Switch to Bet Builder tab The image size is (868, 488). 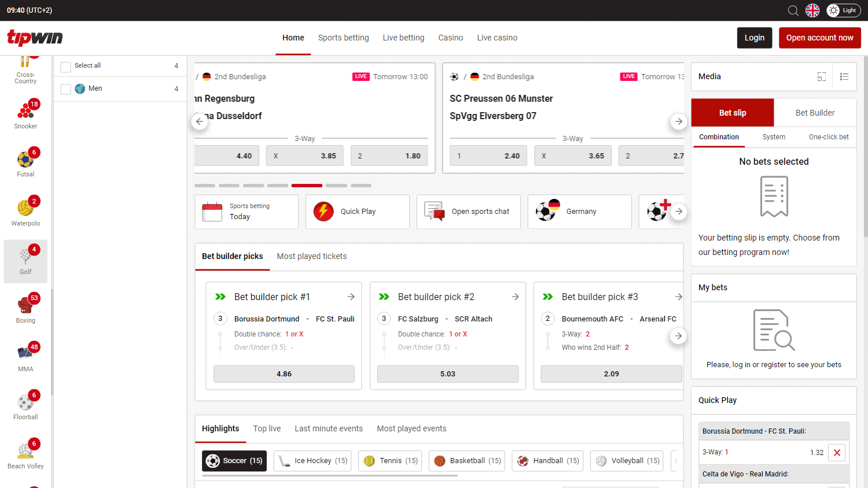(x=815, y=113)
